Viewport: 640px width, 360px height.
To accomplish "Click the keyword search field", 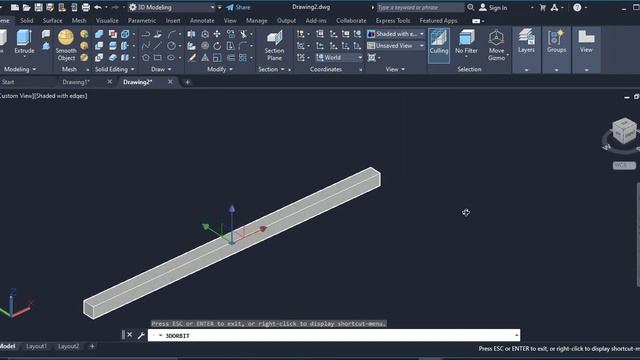I will (x=420, y=7).
